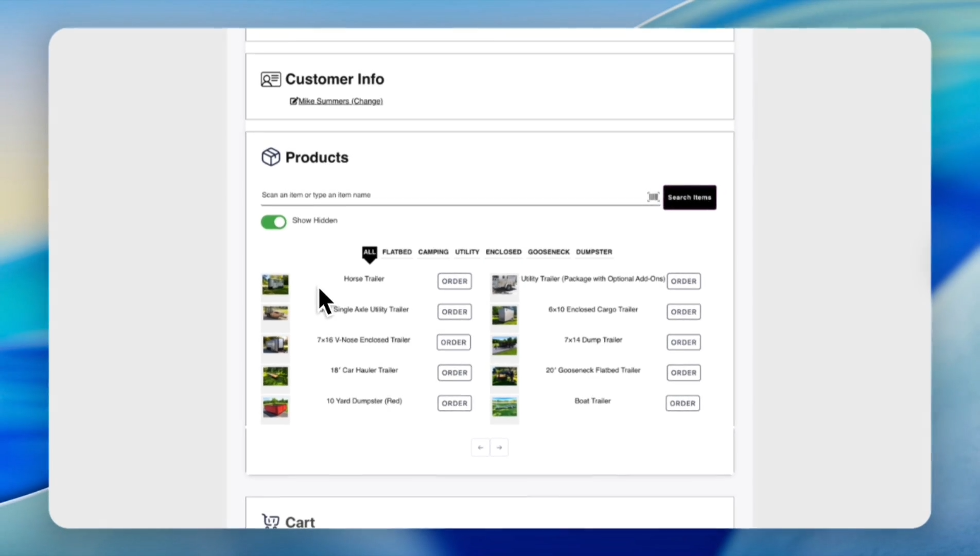The height and width of the screenshot is (556, 980).
Task: Click the Customer Info ID card icon
Action: [x=270, y=79]
